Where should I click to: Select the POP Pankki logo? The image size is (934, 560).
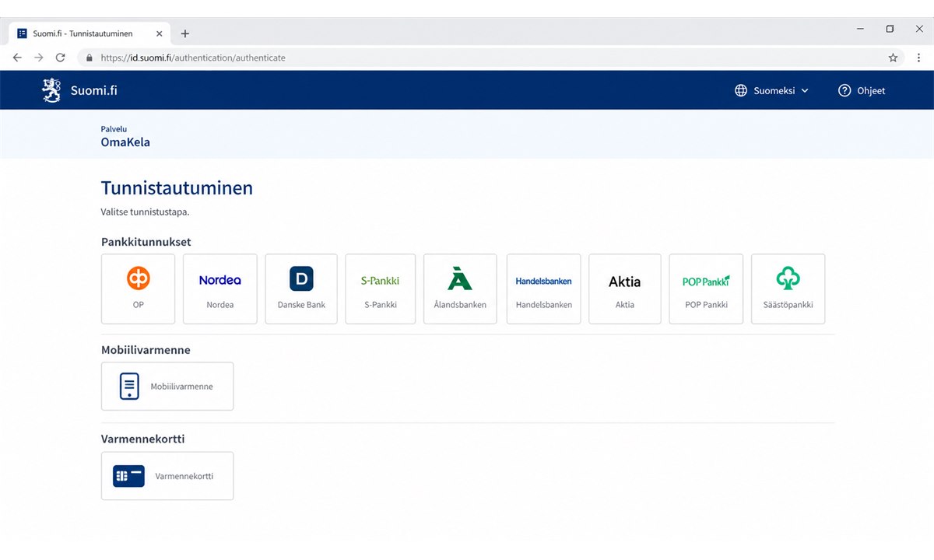point(706,282)
